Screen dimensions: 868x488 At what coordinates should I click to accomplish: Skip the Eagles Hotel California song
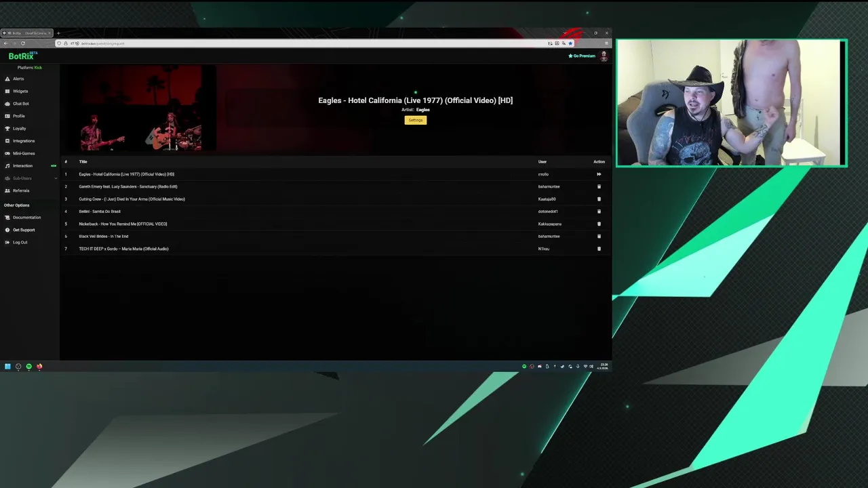(599, 174)
